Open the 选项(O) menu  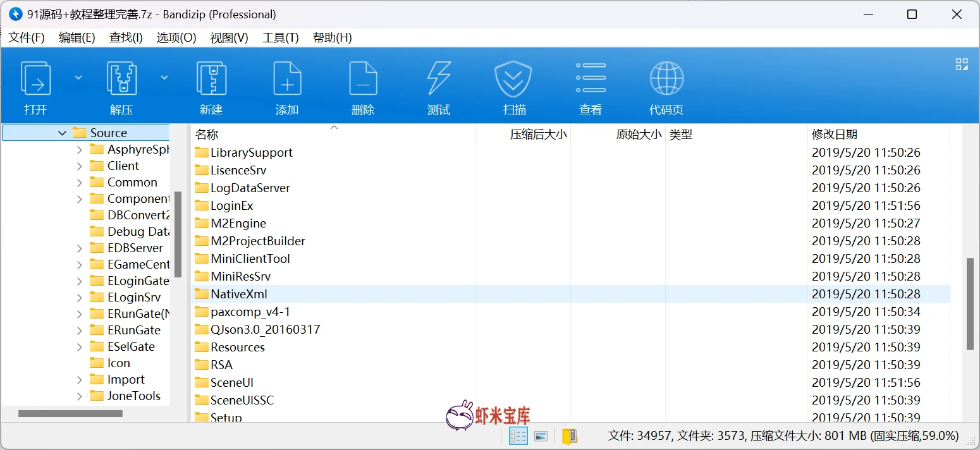[176, 38]
